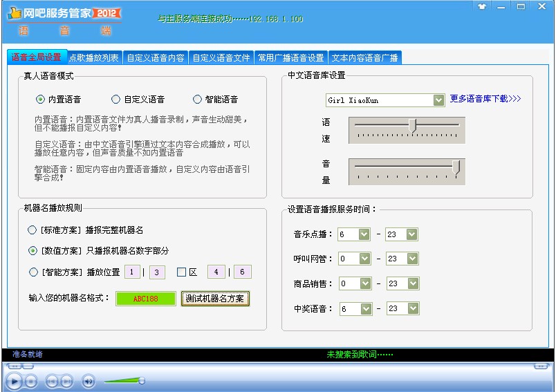Click the 语速 speed slider thumb
This screenshot has height=392, width=556.
tap(412, 126)
